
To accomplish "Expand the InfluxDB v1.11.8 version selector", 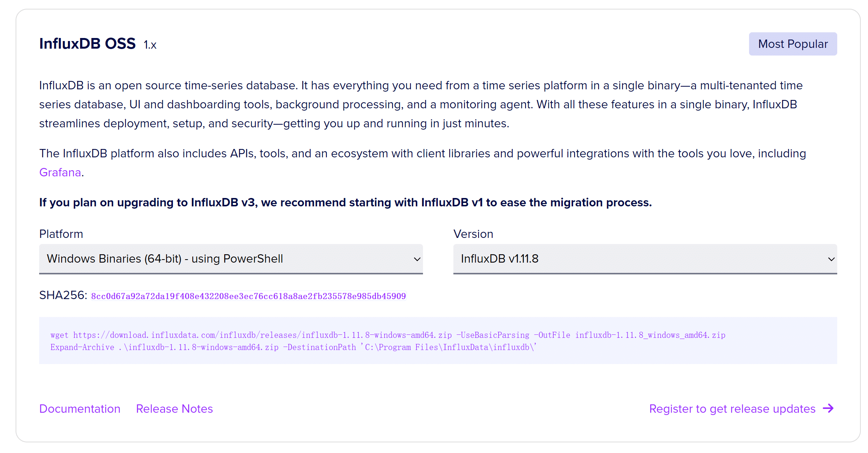I will (645, 259).
